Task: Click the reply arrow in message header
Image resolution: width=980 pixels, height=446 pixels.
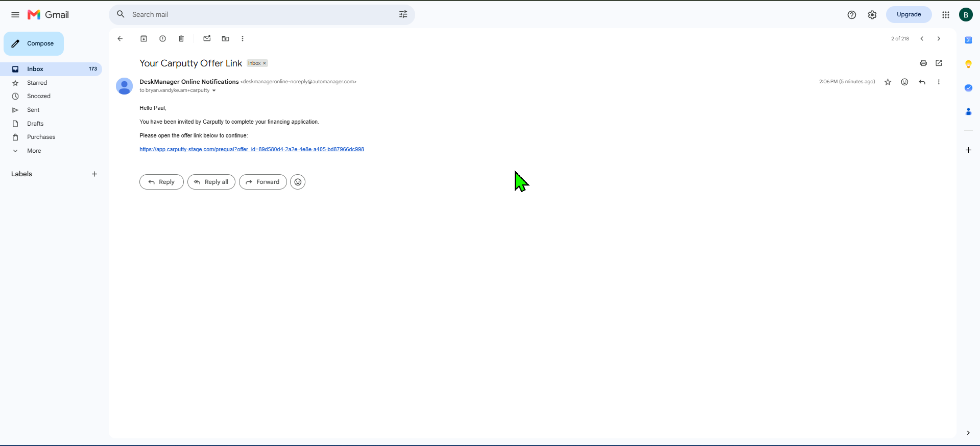Action: point(922,82)
